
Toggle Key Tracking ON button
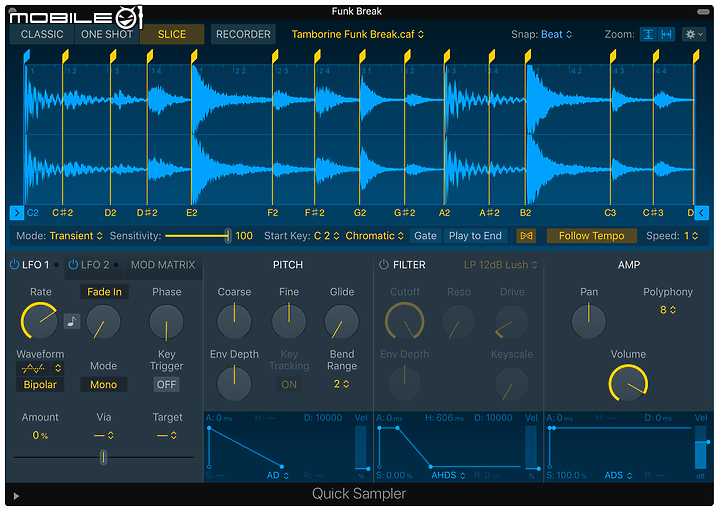click(289, 384)
